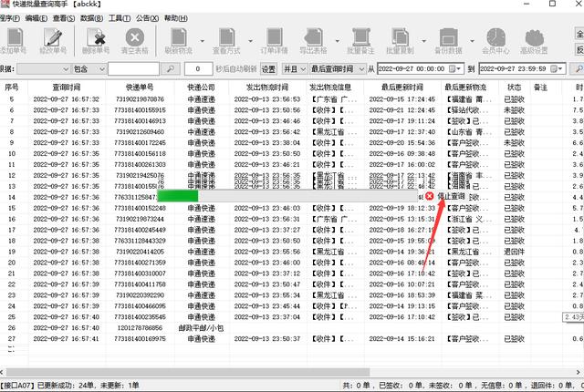Click the 修改单号 edit icon
This screenshot has width=584, height=392.
[x=55, y=38]
